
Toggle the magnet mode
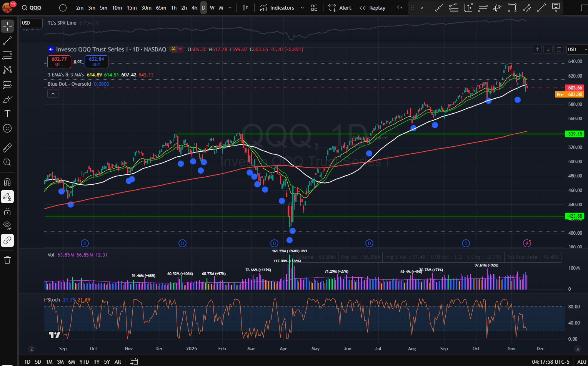tap(7, 182)
